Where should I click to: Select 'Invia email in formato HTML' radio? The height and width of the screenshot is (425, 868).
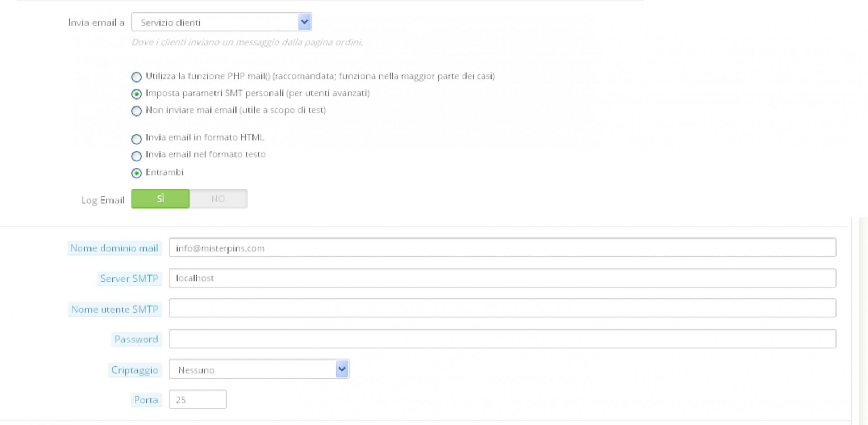pyautogui.click(x=136, y=139)
